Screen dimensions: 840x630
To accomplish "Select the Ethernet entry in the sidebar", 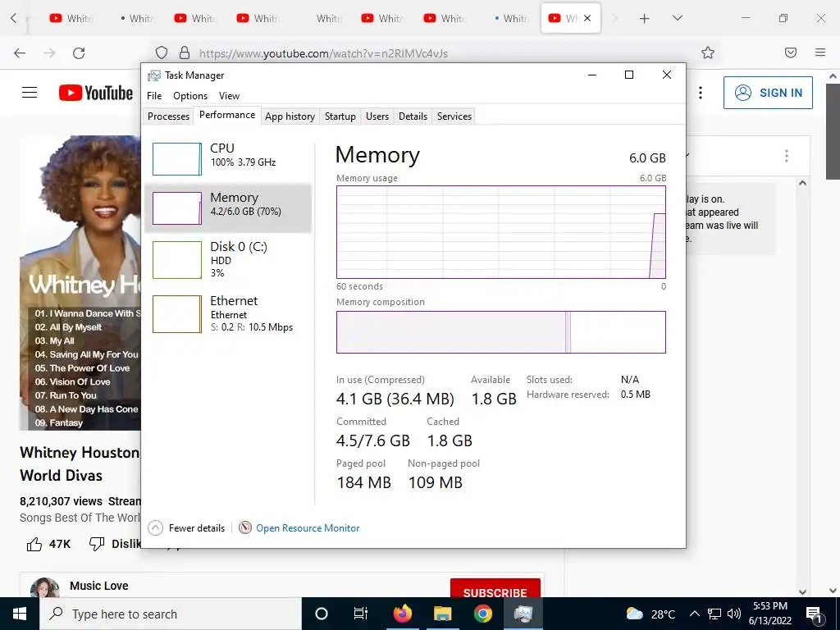I will tap(228, 313).
